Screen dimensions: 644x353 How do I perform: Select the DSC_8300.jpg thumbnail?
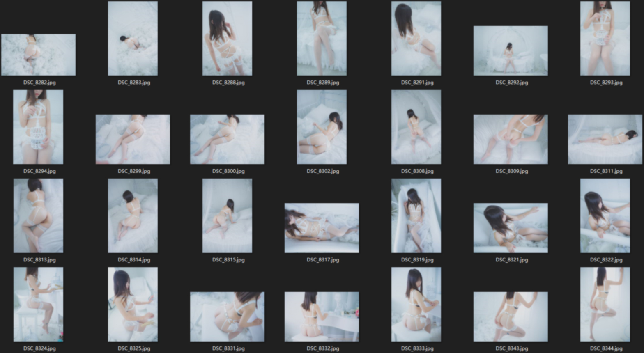(x=227, y=139)
